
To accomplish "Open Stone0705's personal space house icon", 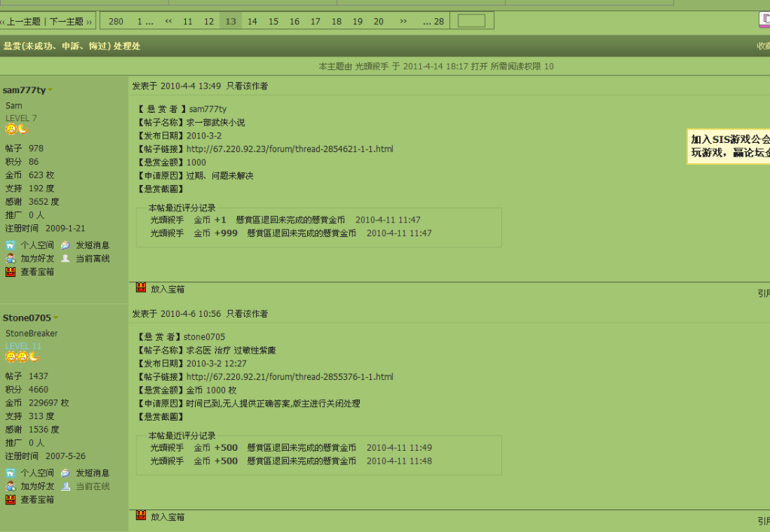I will click(x=11, y=473).
